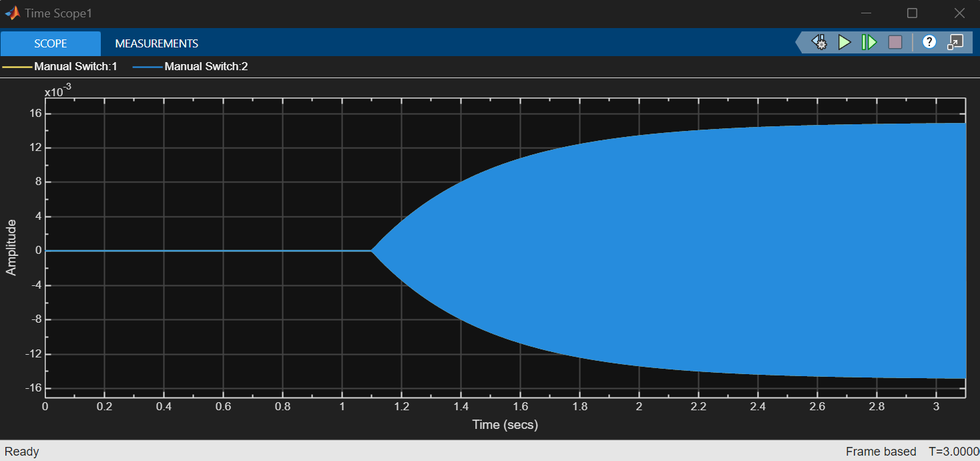
Task: Click the Frame based status text
Action: (881, 452)
